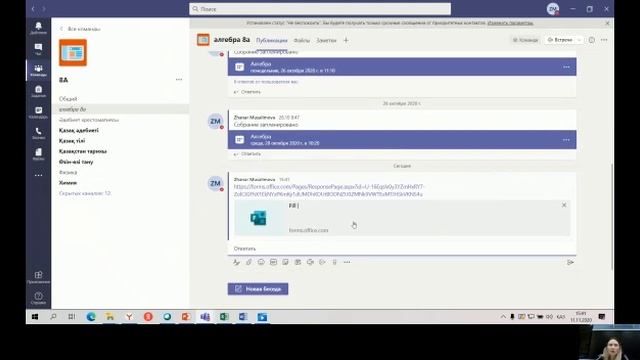Select the алгебра 8а channel

(x=121, y=109)
